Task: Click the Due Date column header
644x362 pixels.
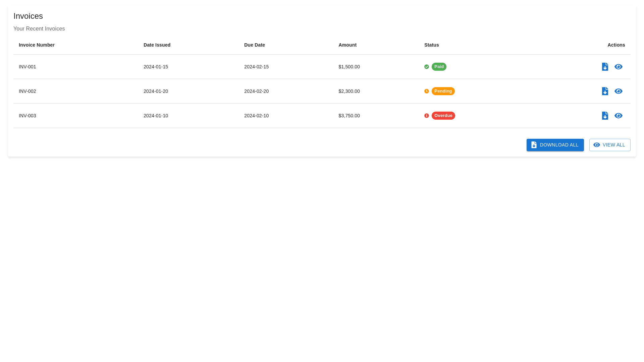Action: click(x=254, y=45)
